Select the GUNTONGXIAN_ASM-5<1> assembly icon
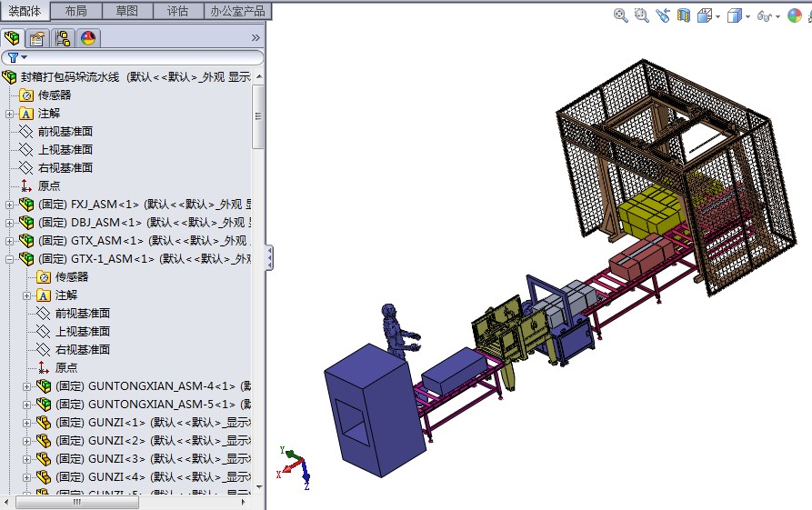The width and height of the screenshot is (812, 510). pyautogui.click(x=44, y=404)
